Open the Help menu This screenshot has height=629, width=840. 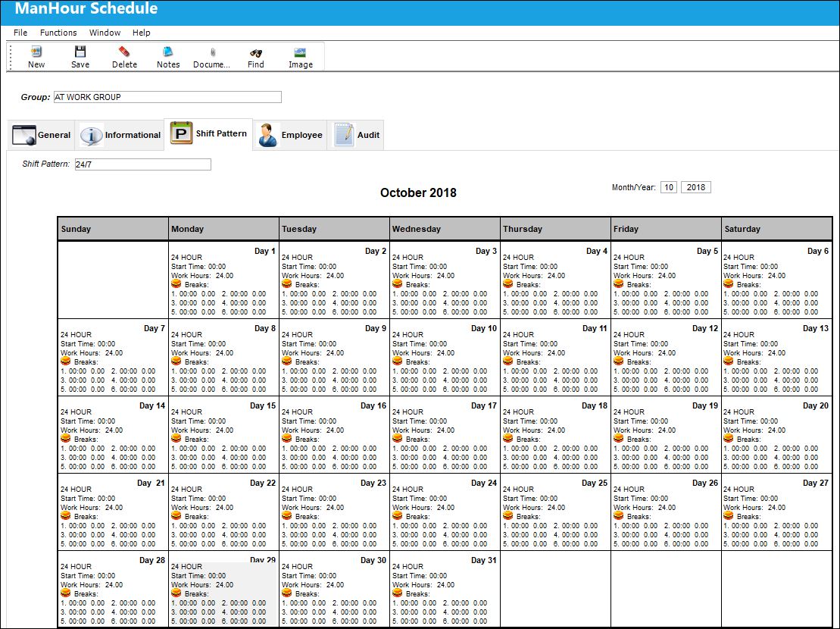142,33
